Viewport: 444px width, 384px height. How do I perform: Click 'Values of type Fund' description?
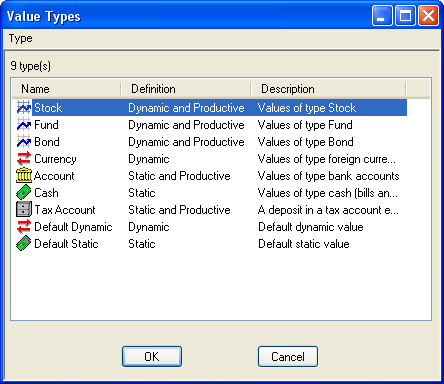click(305, 125)
